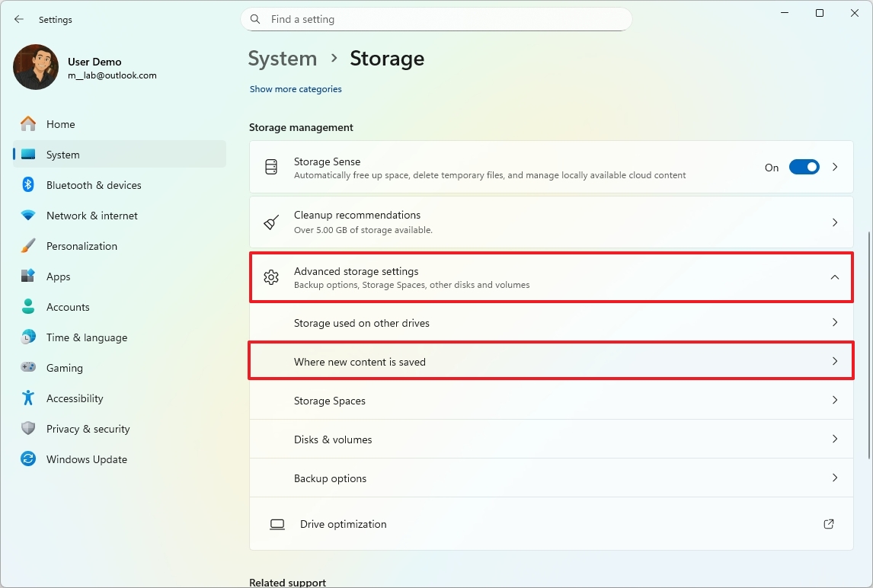Click the back arrow in Settings header
873x588 pixels.
(19, 20)
